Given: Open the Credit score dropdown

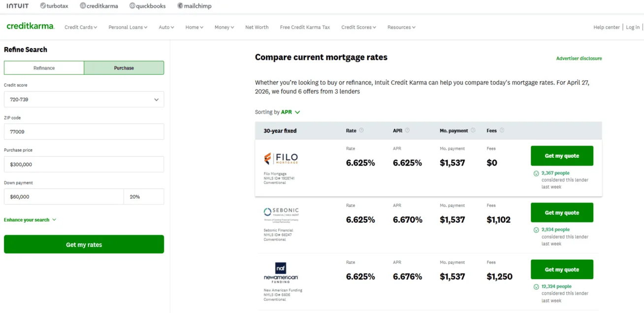Looking at the screenshot, I should pos(84,100).
